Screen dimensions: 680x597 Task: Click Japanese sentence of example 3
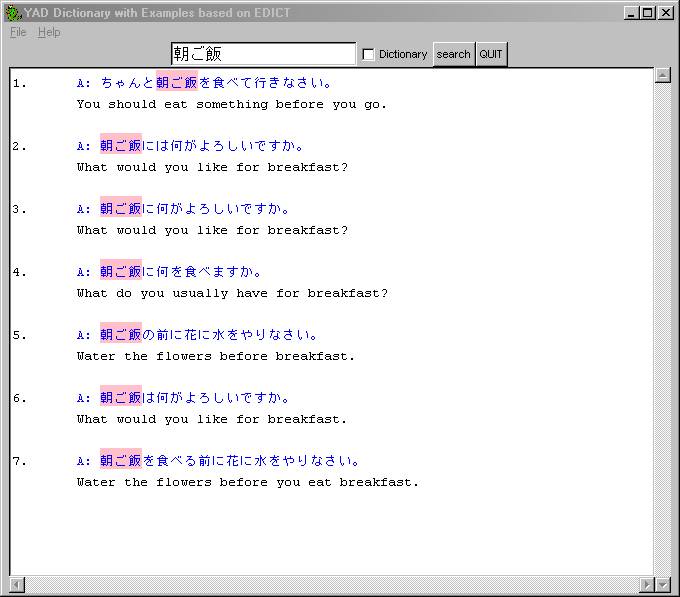point(194,209)
